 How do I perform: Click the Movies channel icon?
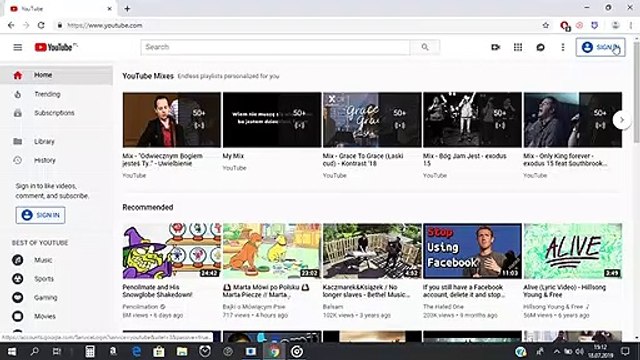coord(18,316)
